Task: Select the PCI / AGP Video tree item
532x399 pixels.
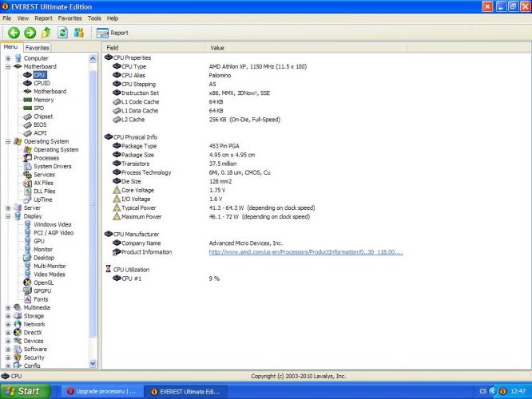Action: pos(54,233)
